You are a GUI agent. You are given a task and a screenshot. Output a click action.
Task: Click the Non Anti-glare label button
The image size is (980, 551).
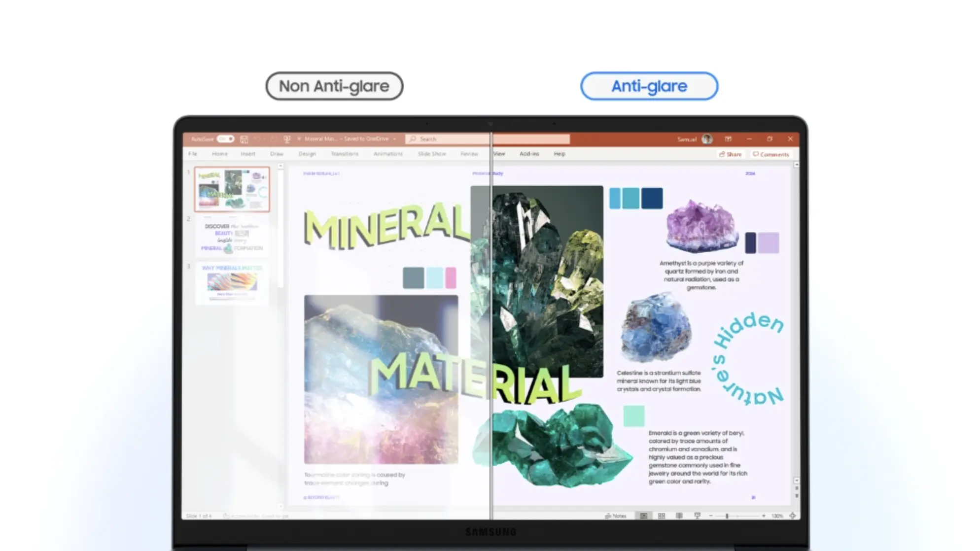(x=334, y=86)
